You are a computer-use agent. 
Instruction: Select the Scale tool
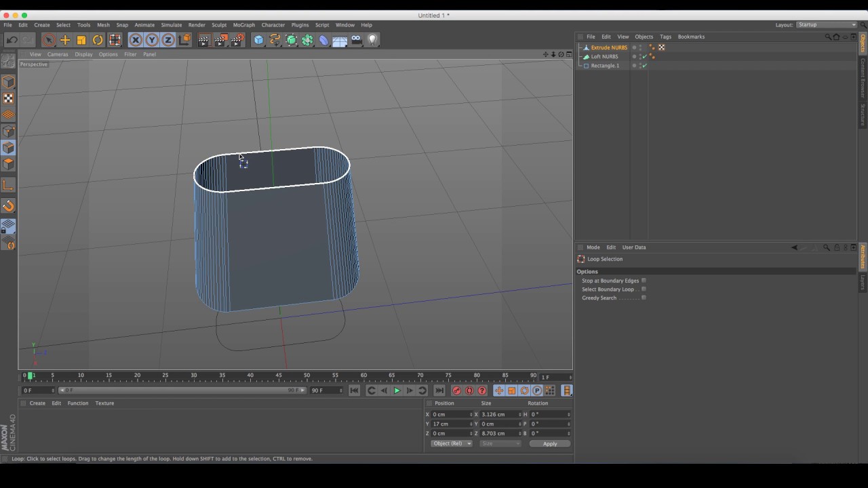(x=81, y=40)
